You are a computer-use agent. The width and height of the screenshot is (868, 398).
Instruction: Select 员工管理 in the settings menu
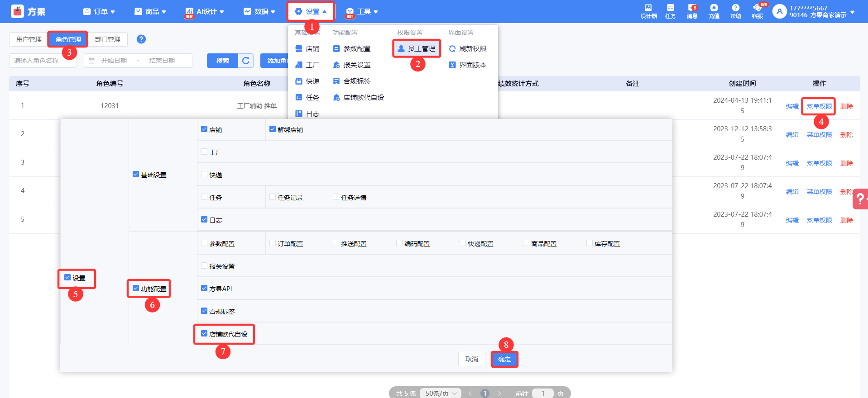pos(417,48)
